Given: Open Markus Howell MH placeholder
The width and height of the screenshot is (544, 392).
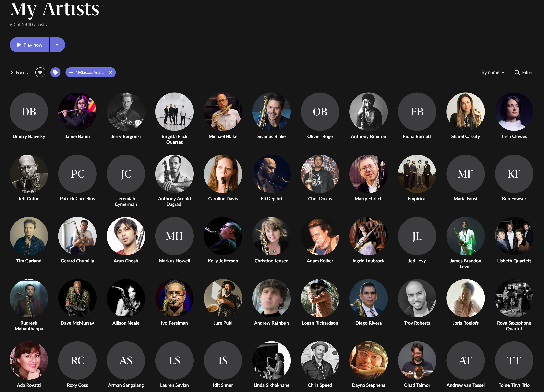Looking at the screenshot, I should (x=174, y=236).
